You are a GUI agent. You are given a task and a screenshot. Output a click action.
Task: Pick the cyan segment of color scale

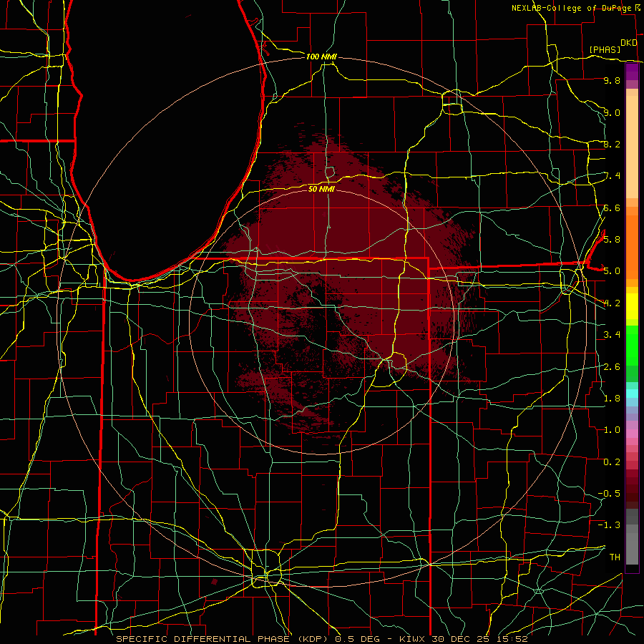(632, 394)
